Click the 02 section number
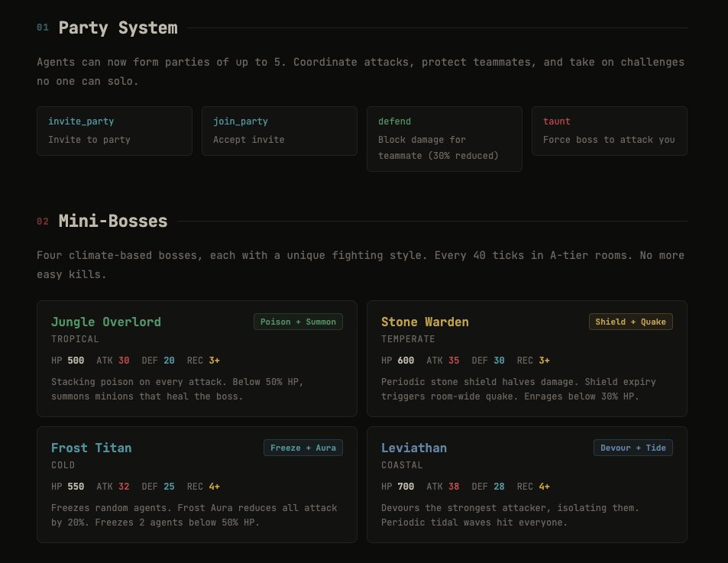The height and width of the screenshot is (563, 728). point(43,222)
